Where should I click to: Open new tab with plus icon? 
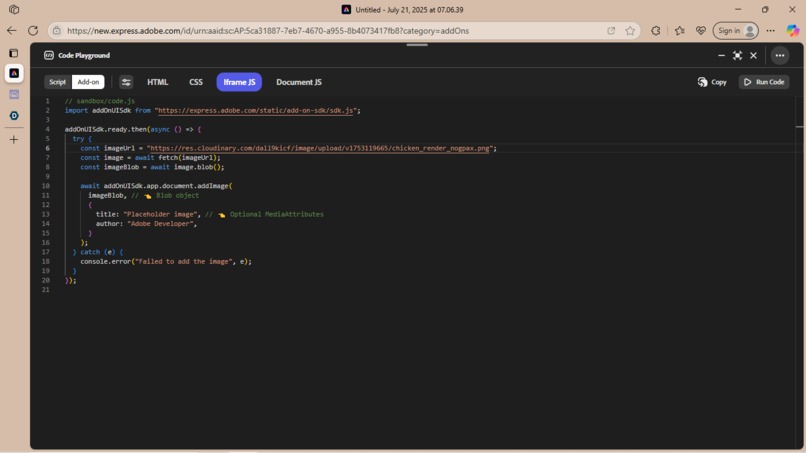(14, 139)
